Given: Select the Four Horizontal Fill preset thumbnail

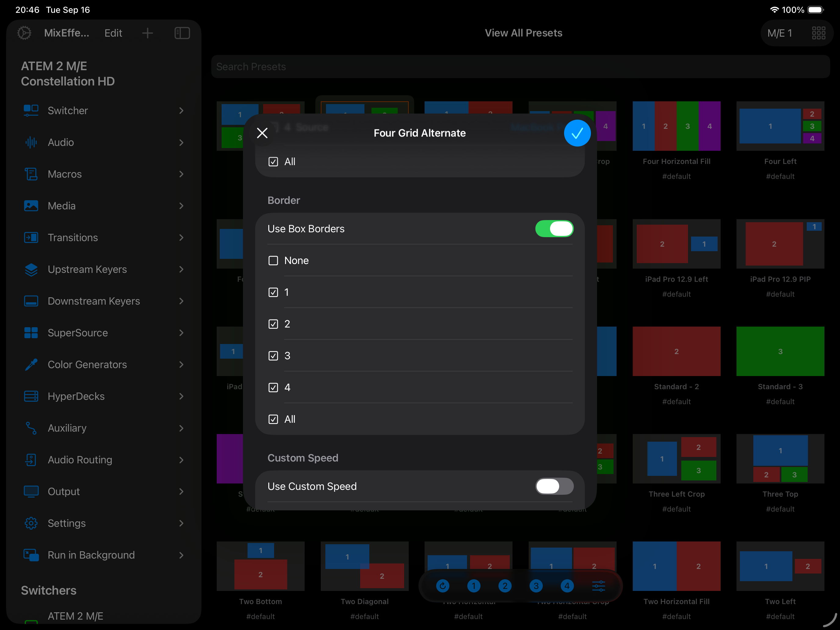Looking at the screenshot, I should tap(676, 126).
